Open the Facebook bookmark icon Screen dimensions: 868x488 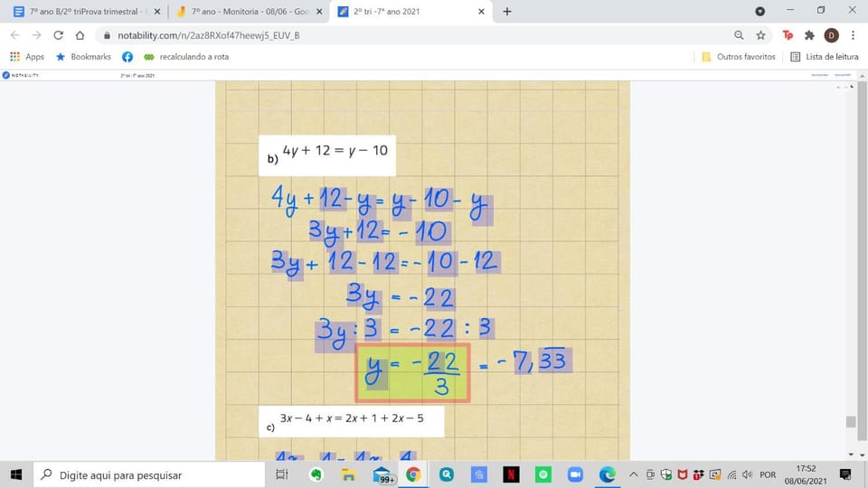pyautogui.click(x=127, y=56)
